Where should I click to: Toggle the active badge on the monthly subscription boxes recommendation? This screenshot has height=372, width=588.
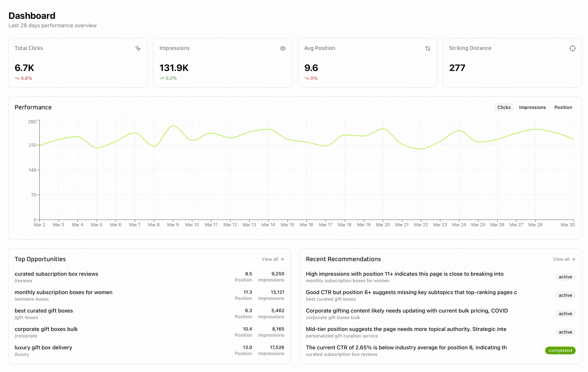tap(565, 277)
